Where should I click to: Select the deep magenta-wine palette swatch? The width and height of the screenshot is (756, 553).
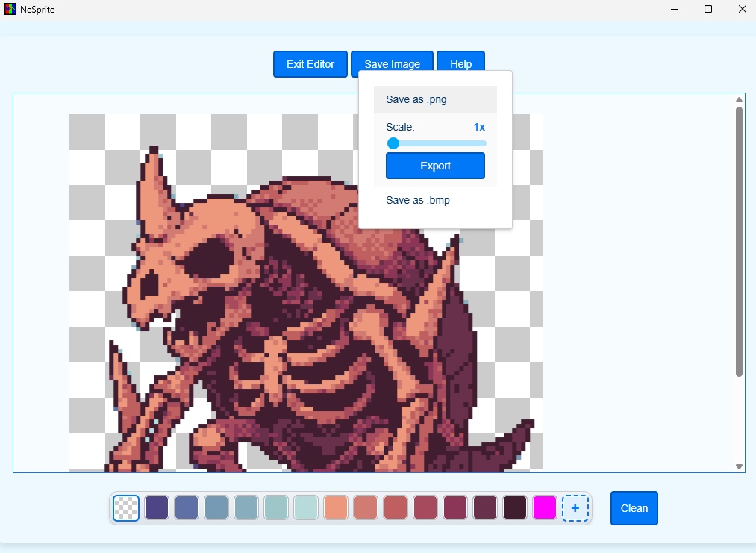(x=455, y=508)
